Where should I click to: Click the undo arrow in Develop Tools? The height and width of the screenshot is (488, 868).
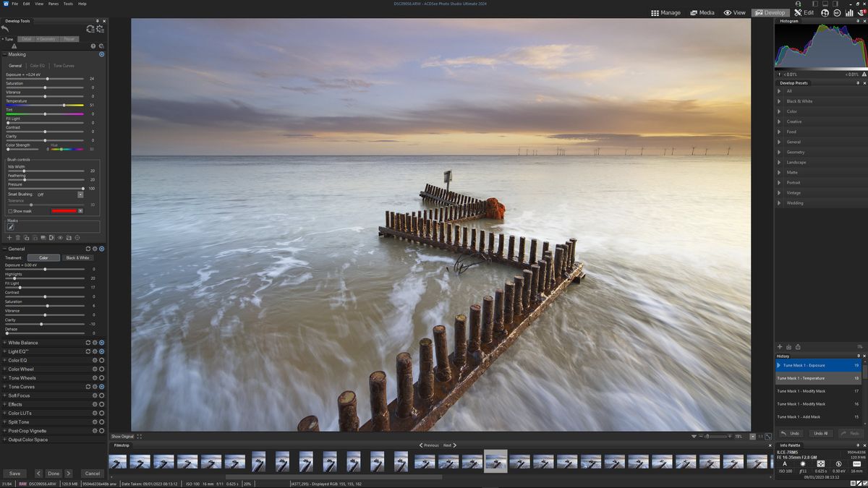4,29
